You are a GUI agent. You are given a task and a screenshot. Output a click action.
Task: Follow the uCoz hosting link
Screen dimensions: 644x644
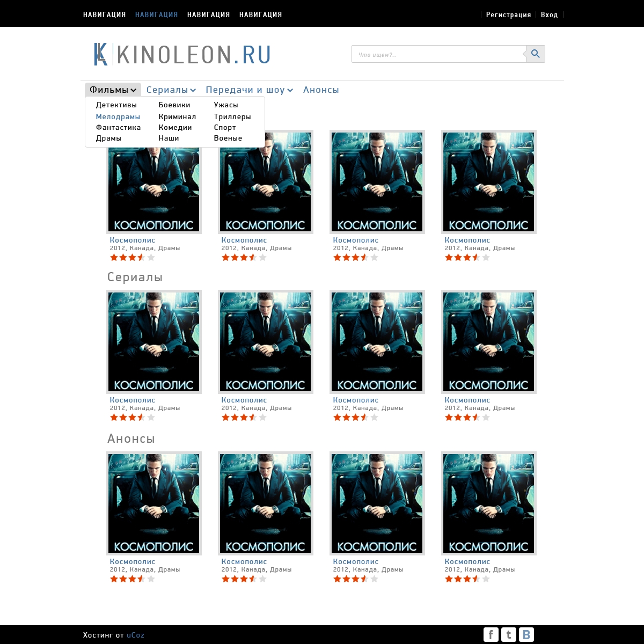[x=135, y=635]
